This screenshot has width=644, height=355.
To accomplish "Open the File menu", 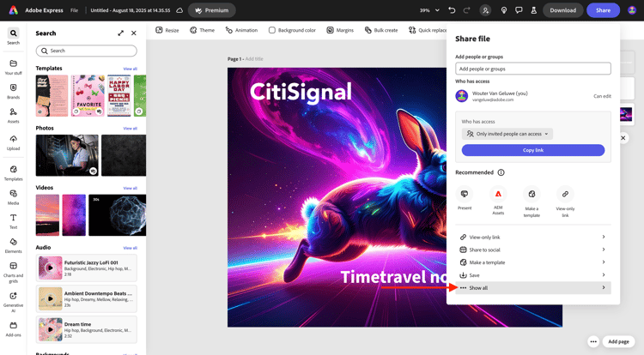I will (x=74, y=10).
